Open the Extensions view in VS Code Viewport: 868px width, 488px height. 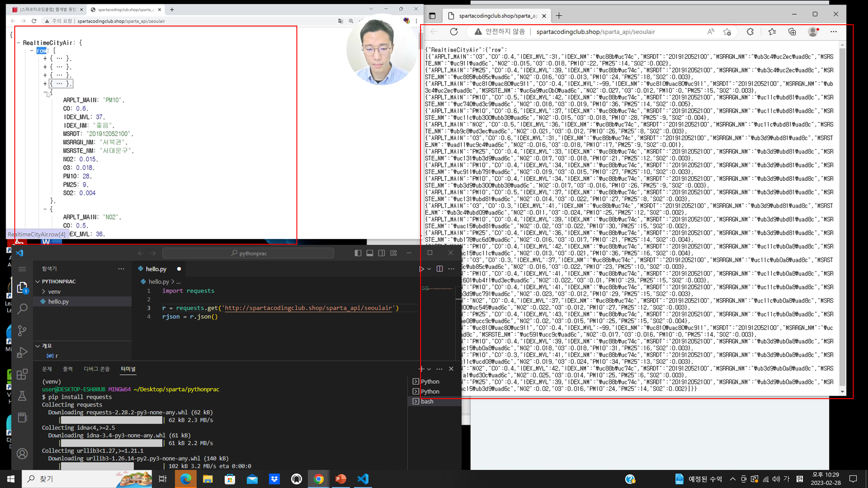pos(22,374)
